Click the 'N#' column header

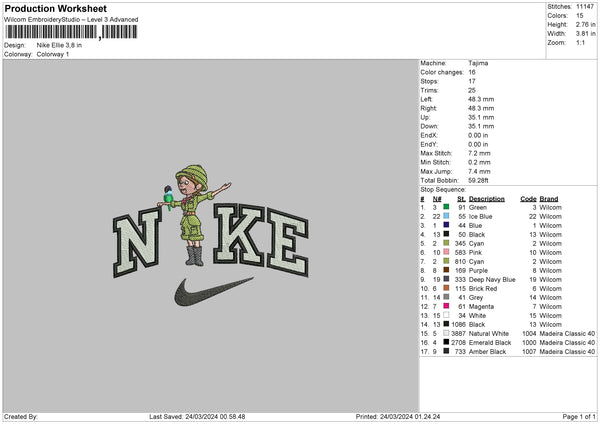[x=437, y=199]
